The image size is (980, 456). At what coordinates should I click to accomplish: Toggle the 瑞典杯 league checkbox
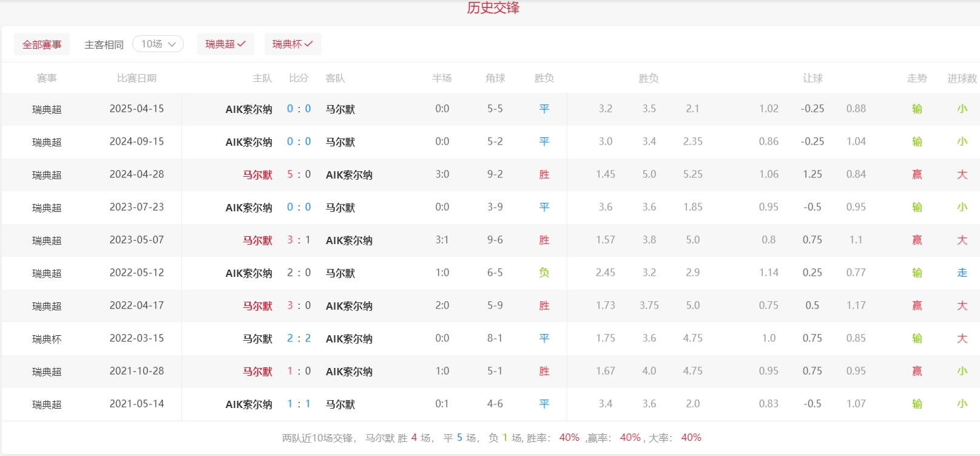pos(292,44)
